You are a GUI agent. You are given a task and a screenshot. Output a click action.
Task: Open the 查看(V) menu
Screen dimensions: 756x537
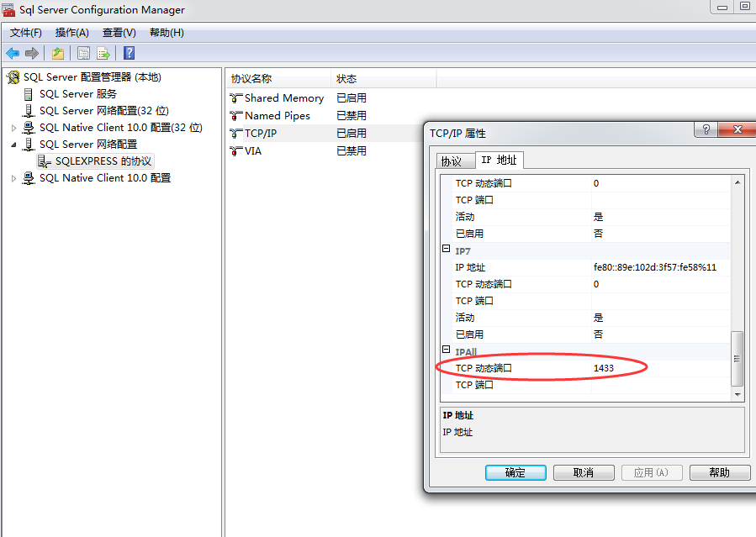click(119, 33)
